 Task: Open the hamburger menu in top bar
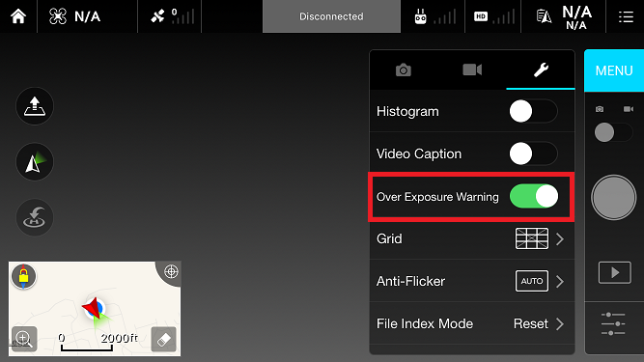tap(626, 16)
